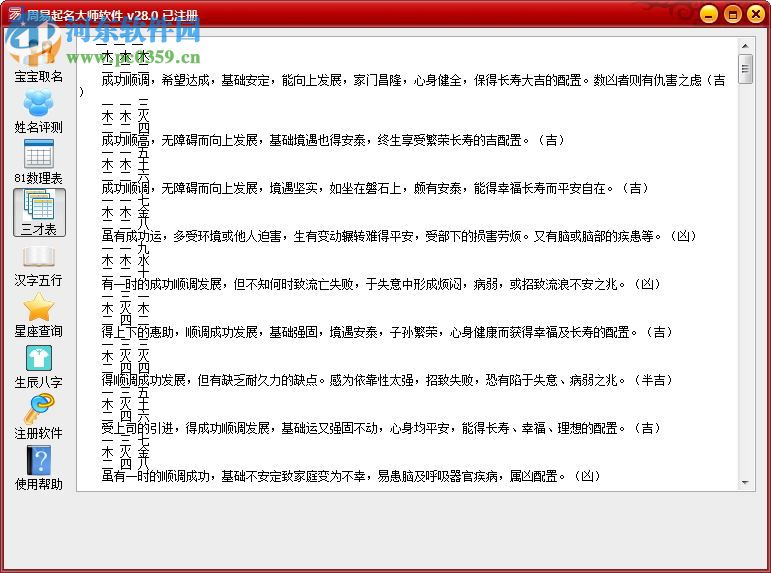Close the 周易起名大师 window

(x=756, y=14)
